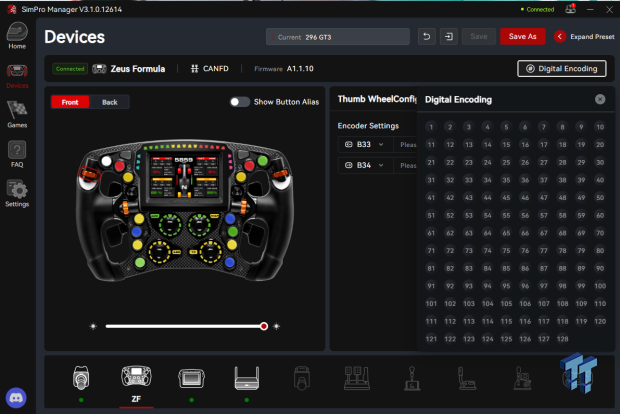The image size is (620, 414).
Task: Select the hub device icon
Action: tap(247, 378)
